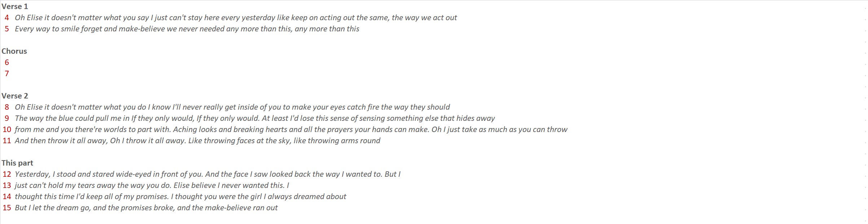Click line number 11
Screen dimensions: 868x224
pos(7,141)
